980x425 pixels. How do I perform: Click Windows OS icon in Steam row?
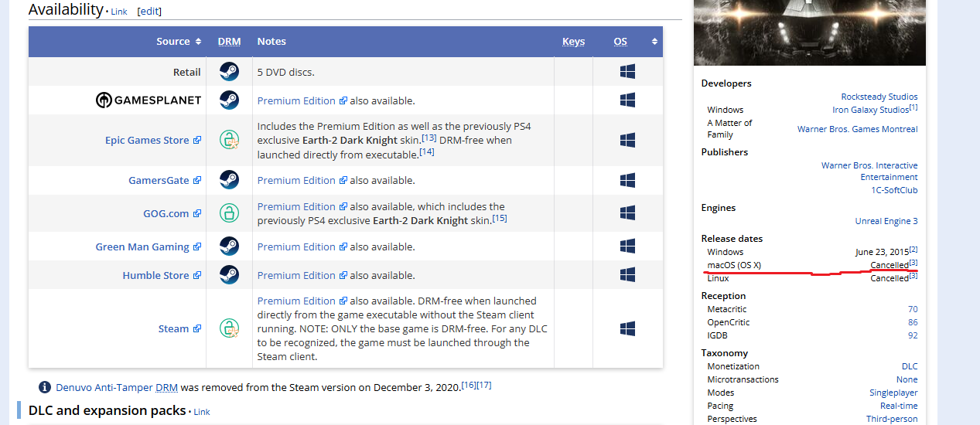click(x=627, y=328)
